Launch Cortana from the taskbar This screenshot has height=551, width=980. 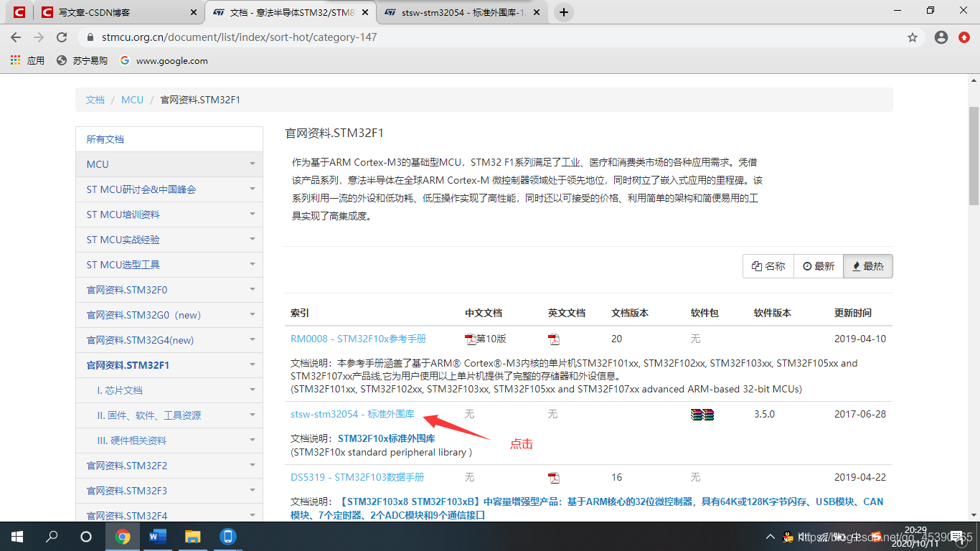tap(86, 536)
